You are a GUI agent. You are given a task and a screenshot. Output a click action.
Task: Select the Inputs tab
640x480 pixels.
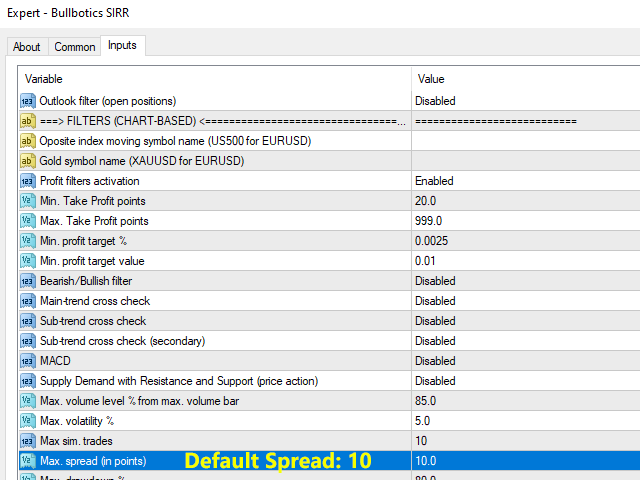pyautogui.click(x=122, y=45)
